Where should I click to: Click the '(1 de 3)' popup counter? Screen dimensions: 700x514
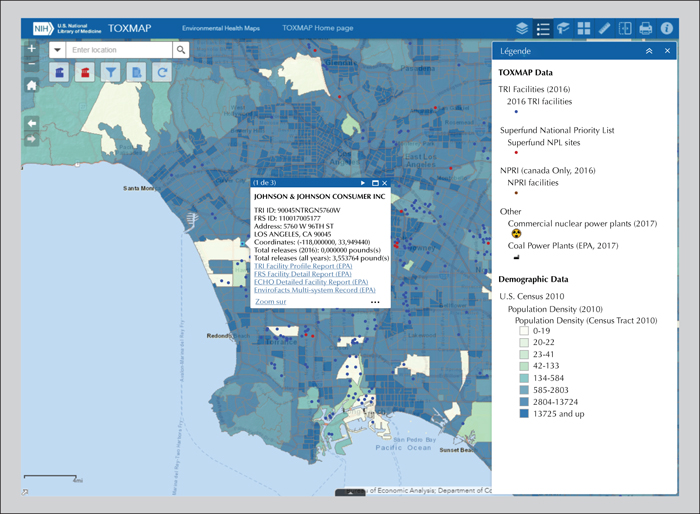[x=264, y=183]
